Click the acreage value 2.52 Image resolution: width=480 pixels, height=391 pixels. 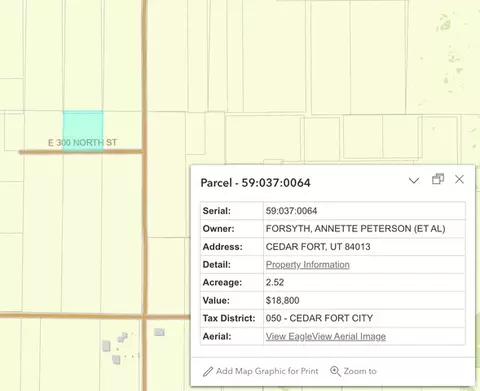pyautogui.click(x=275, y=282)
